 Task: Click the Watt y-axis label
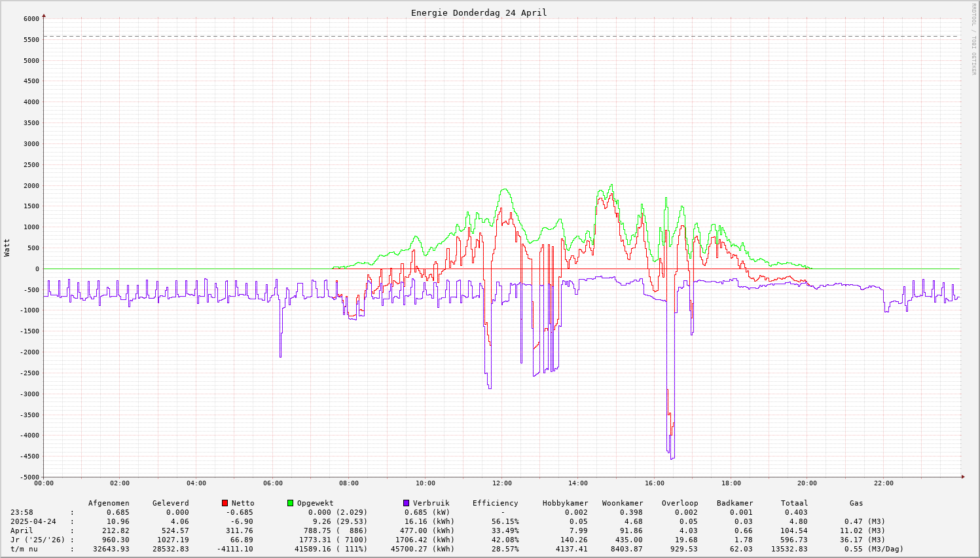(7, 248)
